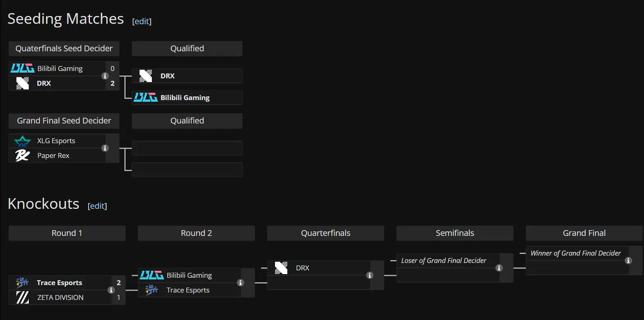Select XLG Esports team name
The height and width of the screenshot is (320, 644).
click(x=56, y=141)
